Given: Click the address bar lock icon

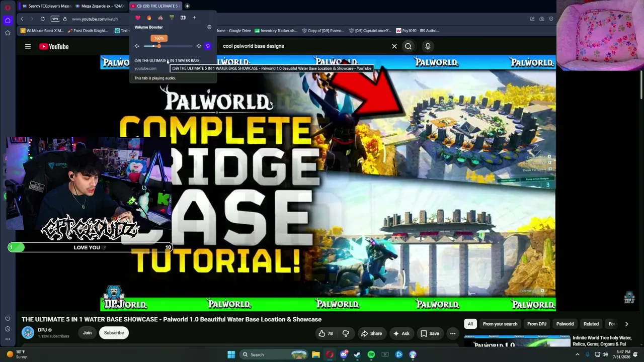Looking at the screenshot, I should click(x=64, y=19).
